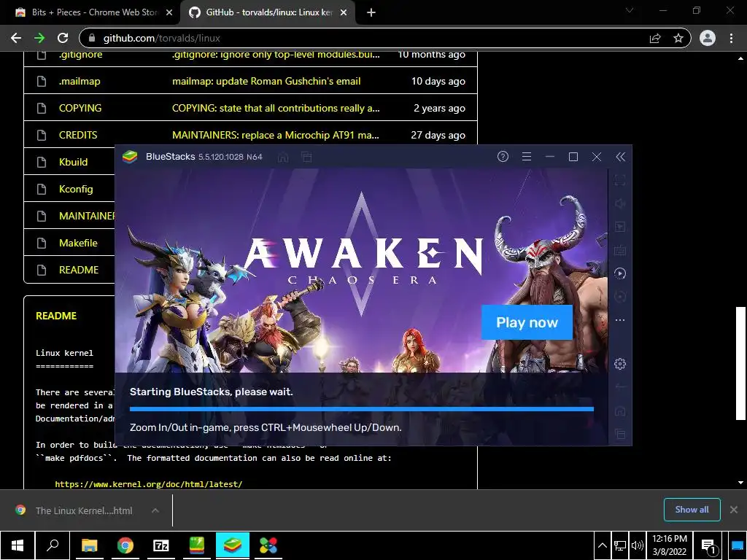This screenshot has width=747, height=560.
Task: Click the BlueStacks volume icon in sidebar
Action: (x=620, y=203)
